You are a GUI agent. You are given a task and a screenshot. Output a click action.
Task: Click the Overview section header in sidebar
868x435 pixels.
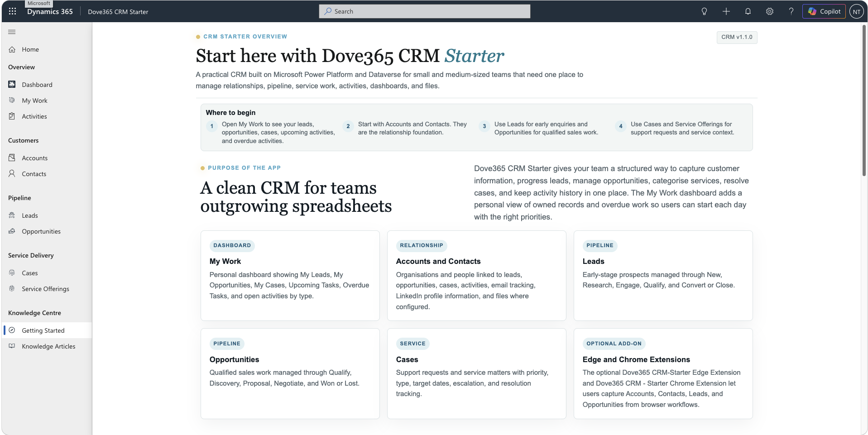[21, 67]
